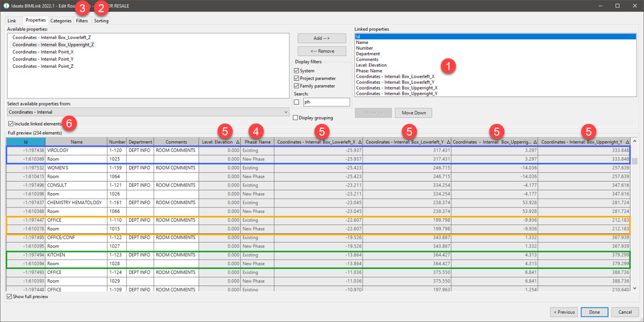Select Coordinates - Internal: Box_Lowerleft_Z in available properties

click(51, 37)
